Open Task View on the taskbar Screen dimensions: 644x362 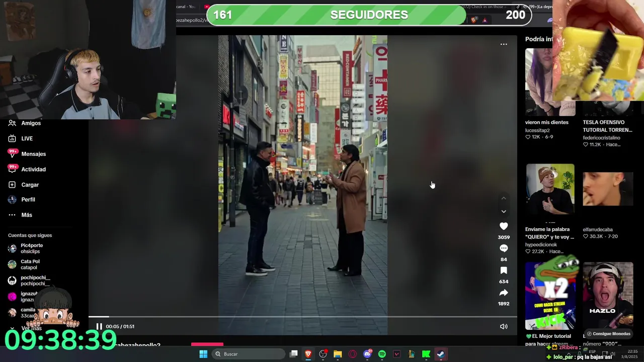(x=294, y=354)
